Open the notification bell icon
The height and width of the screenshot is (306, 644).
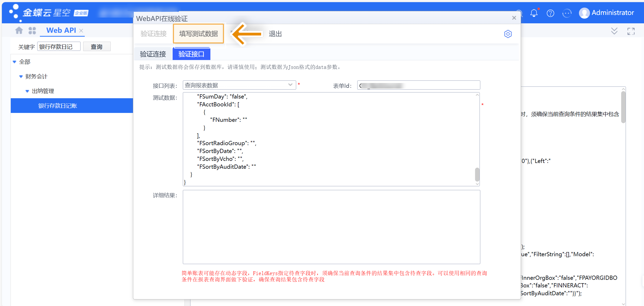pos(534,13)
